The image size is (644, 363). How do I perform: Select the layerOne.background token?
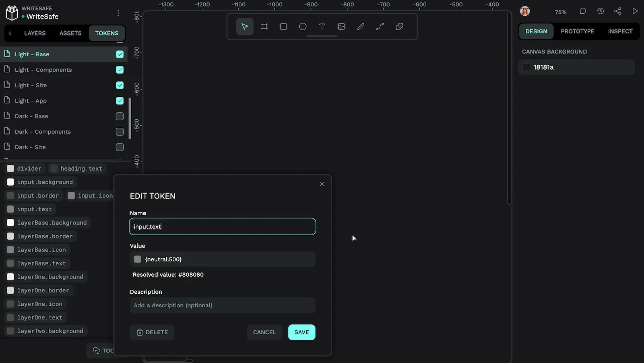(x=46, y=277)
